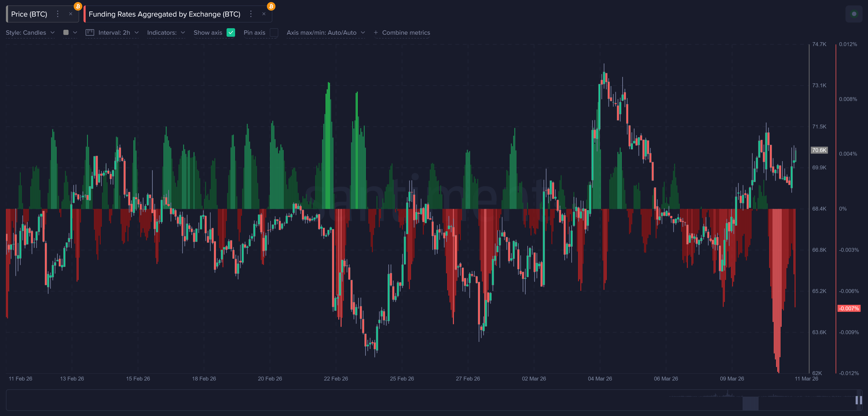Click the Bitcoin badge on the Price (BTC) tab
Image resolution: width=868 pixels, height=416 pixels.
78,6
